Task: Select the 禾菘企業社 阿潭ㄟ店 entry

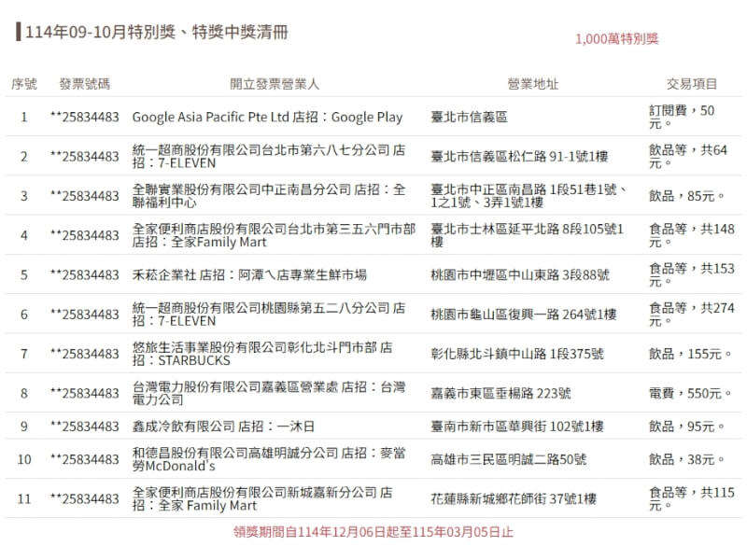Action: (249, 275)
